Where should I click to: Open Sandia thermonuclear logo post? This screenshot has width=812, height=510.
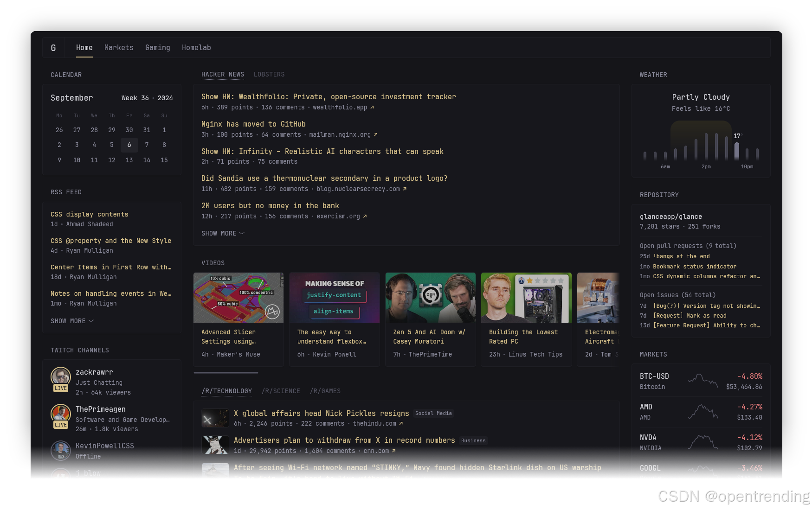pos(324,178)
